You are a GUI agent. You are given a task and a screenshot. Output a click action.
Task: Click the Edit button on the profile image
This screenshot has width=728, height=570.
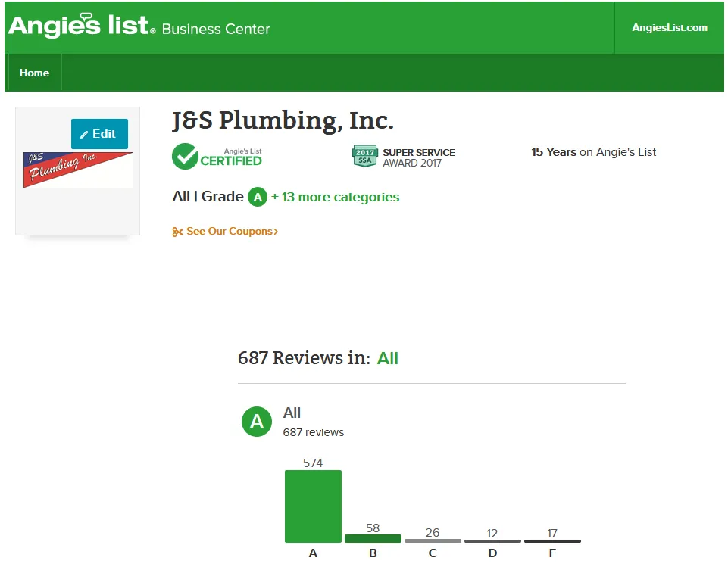(99, 134)
